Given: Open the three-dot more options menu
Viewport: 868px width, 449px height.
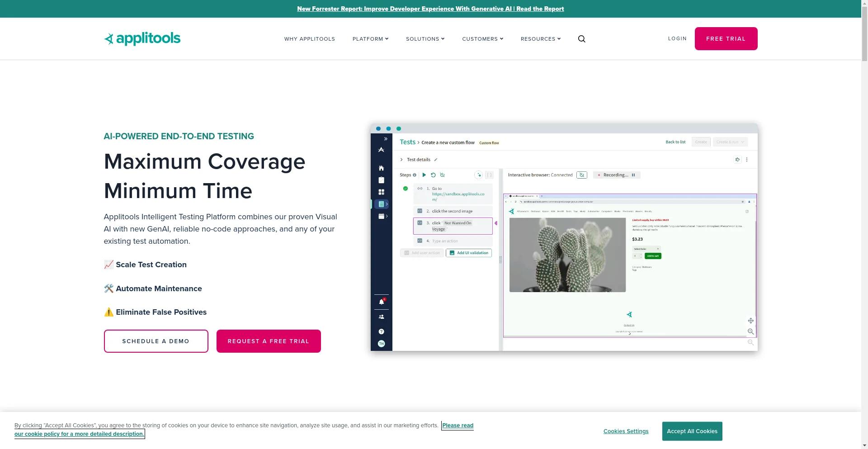Looking at the screenshot, I should 747,160.
